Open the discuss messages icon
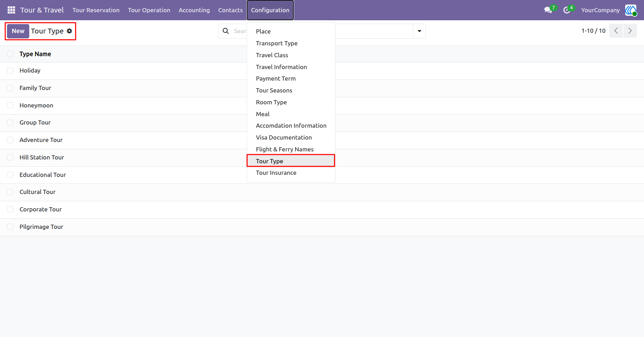Image resolution: width=644 pixels, height=337 pixels. (x=548, y=10)
